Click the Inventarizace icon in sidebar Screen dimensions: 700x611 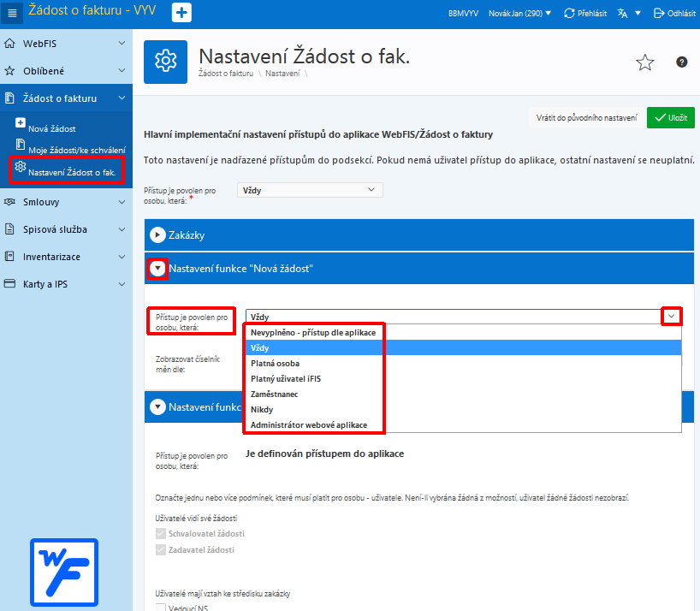coord(9,256)
